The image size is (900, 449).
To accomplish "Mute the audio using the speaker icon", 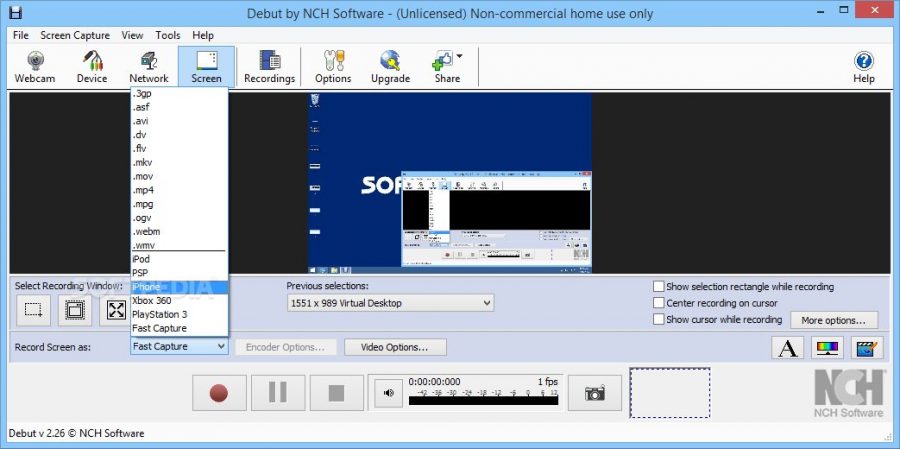I will tap(388, 393).
